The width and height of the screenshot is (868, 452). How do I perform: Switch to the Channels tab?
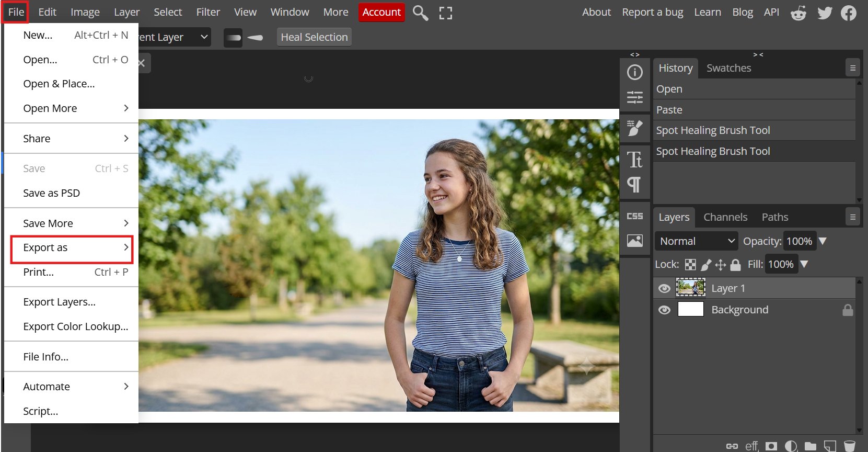(725, 217)
